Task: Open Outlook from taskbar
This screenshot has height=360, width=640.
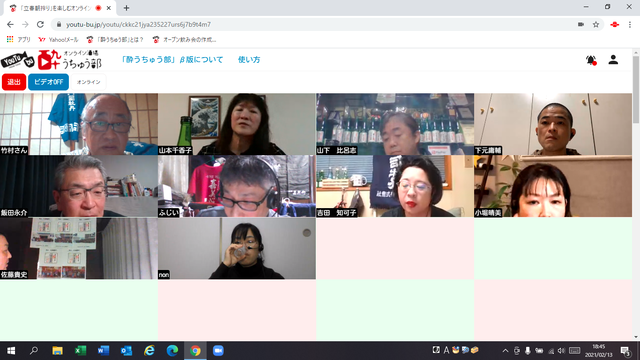Action: [126, 351]
